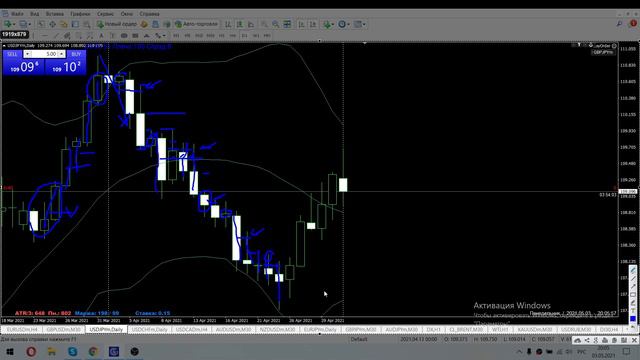Image resolution: width=640 pixels, height=360 pixels.
Task: Pick the rectangle tool in overlay palette
Action: click(x=633, y=295)
